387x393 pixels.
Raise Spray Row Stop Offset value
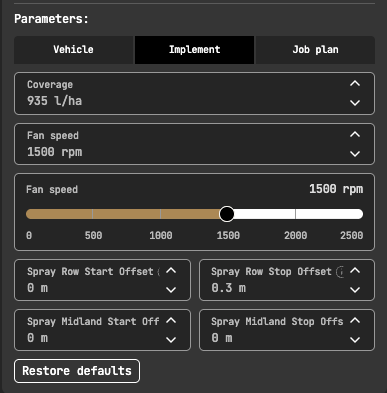tap(355, 270)
